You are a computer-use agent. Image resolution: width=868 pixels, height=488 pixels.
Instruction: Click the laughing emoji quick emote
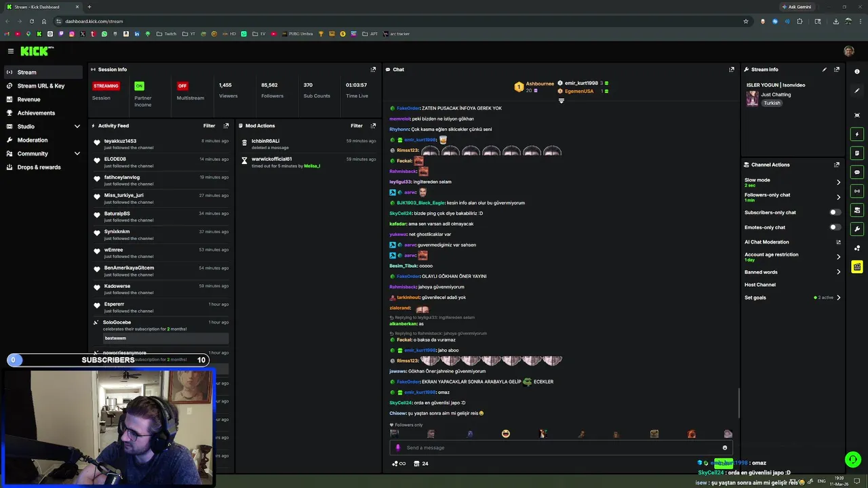(505, 434)
